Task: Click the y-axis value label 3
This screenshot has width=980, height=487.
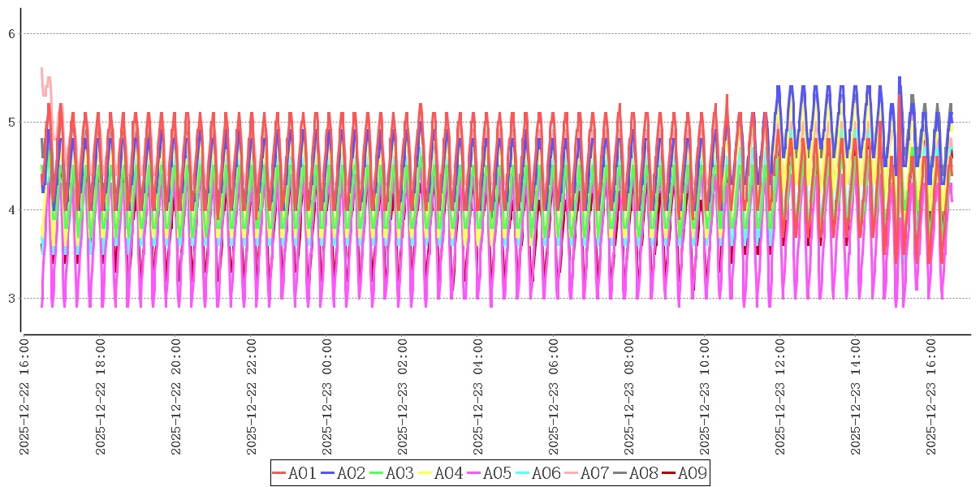Action: click(12, 299)
